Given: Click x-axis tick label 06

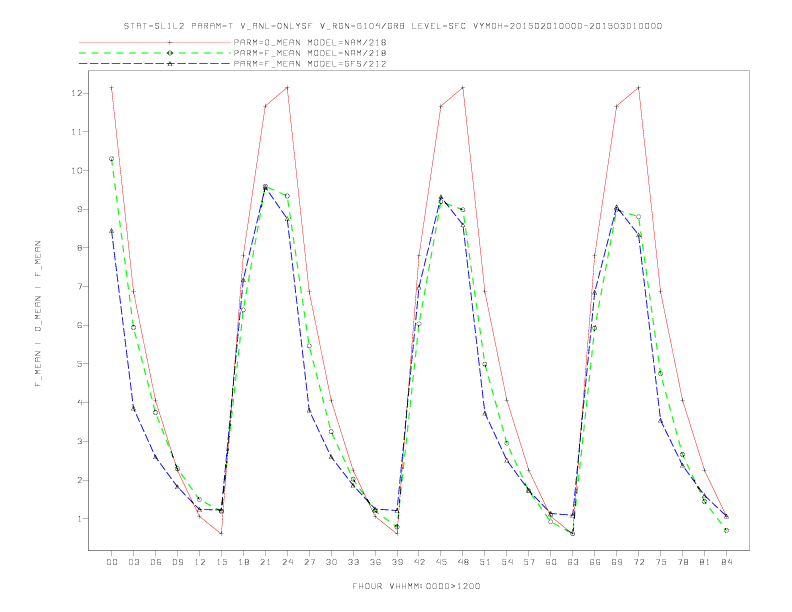Looking at the screenshot, I should (156, 562).
